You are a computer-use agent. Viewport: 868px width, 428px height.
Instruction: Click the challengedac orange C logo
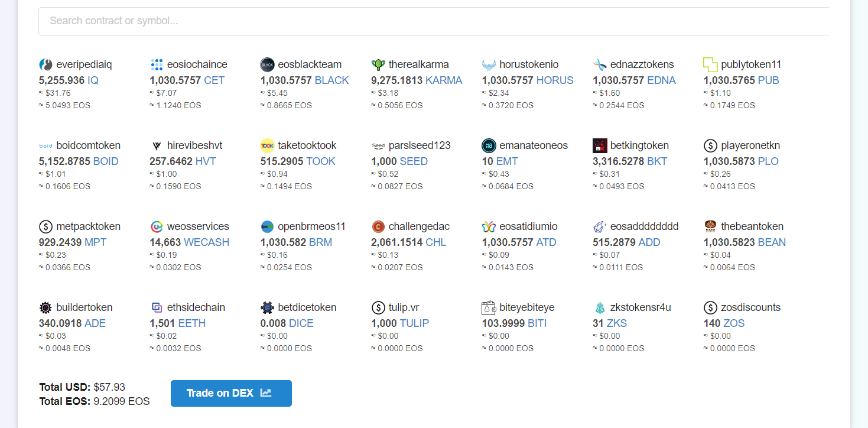tap(378, 226)
